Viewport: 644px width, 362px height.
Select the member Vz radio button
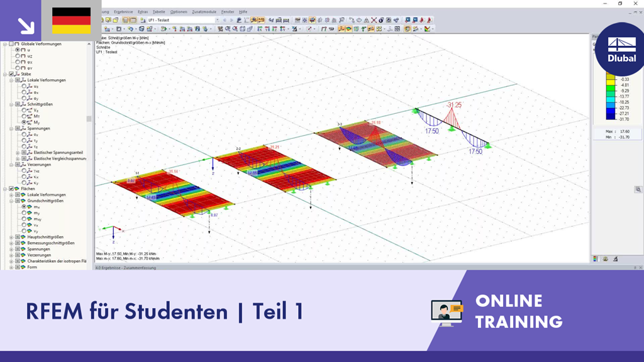click(x=24, y=111)
